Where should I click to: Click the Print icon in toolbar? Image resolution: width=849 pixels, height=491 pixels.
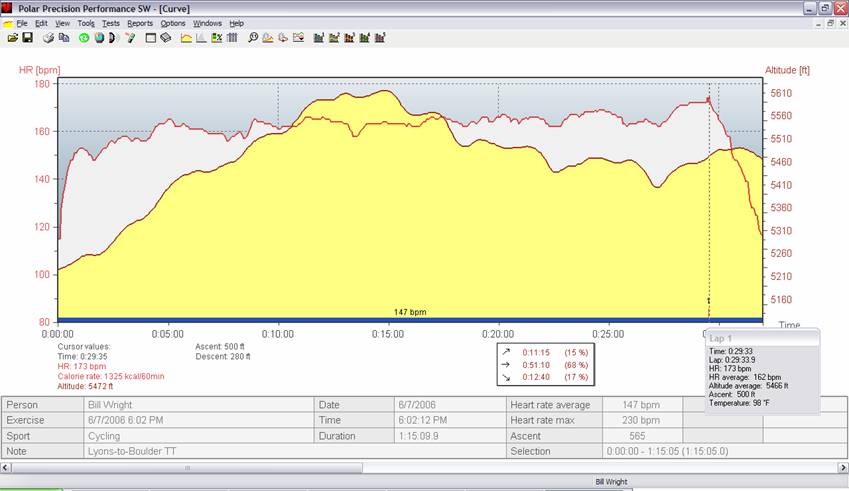point(49,38)
